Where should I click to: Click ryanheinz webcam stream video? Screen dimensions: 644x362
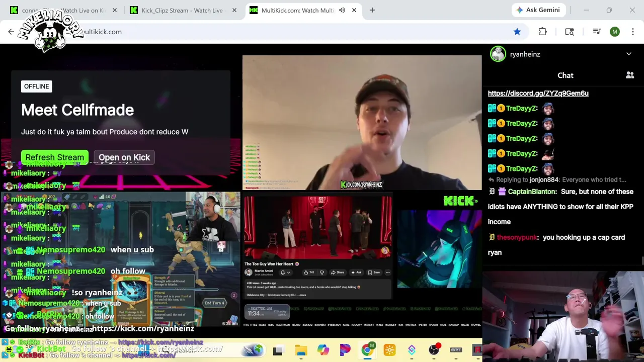362,123
